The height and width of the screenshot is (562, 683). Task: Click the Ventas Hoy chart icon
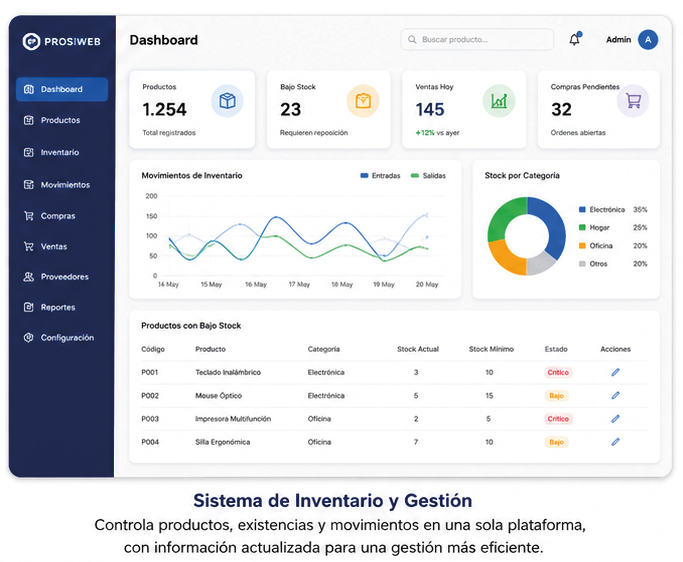499,101
